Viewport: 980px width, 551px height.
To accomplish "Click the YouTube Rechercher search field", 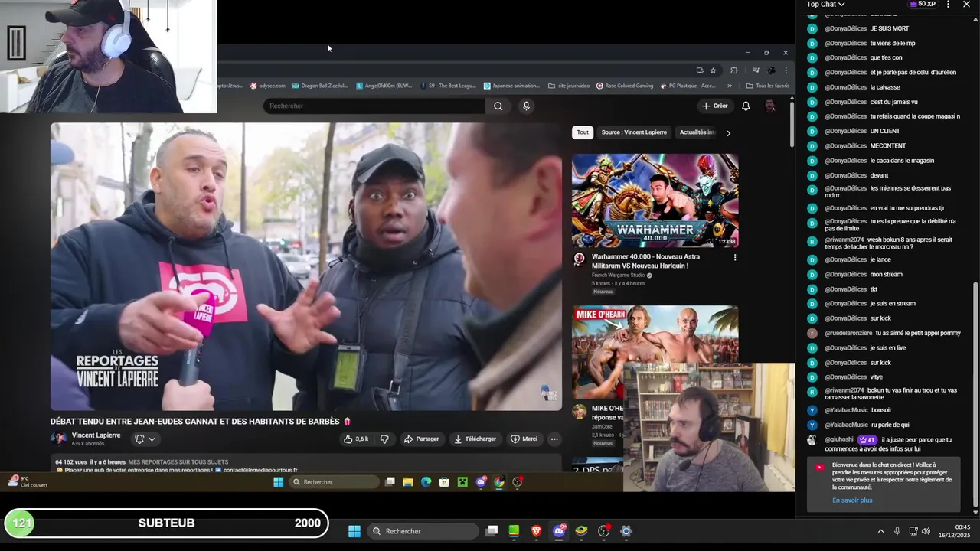I will point(376,106).
